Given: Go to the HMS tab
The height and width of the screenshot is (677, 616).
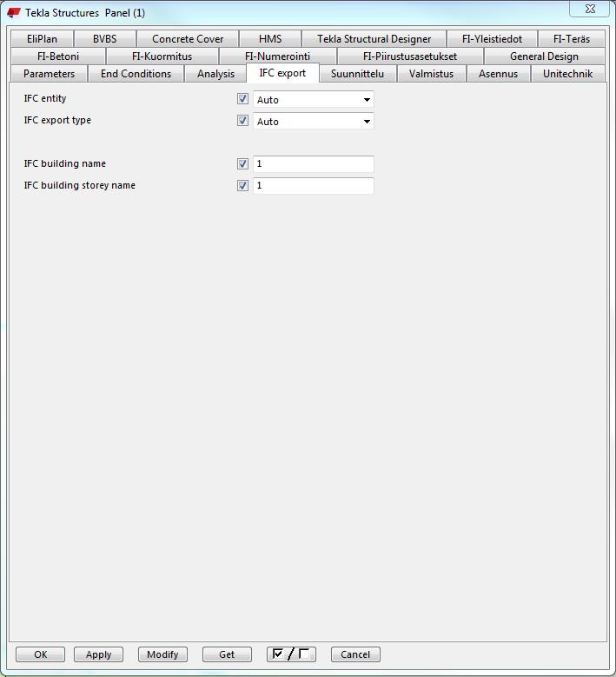Looking at the screenshot, I should point(270,39).
